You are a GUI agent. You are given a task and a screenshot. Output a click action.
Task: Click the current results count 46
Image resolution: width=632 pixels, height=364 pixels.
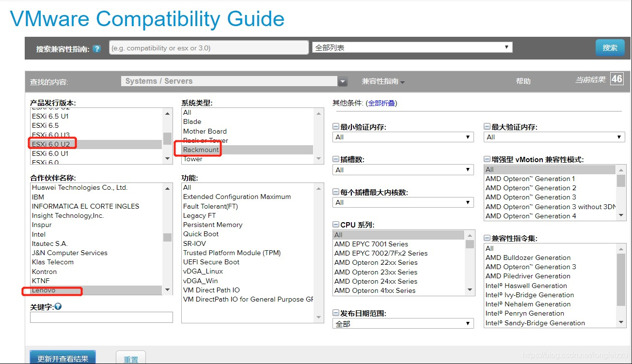point(616,79)
